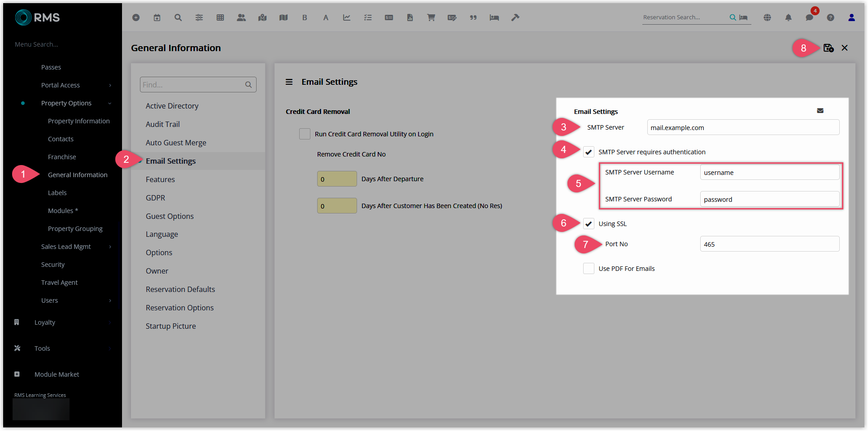868x431 pixels.
Task: Toggle Run Credit Card Removal Utility on Login
Action: 305,134
